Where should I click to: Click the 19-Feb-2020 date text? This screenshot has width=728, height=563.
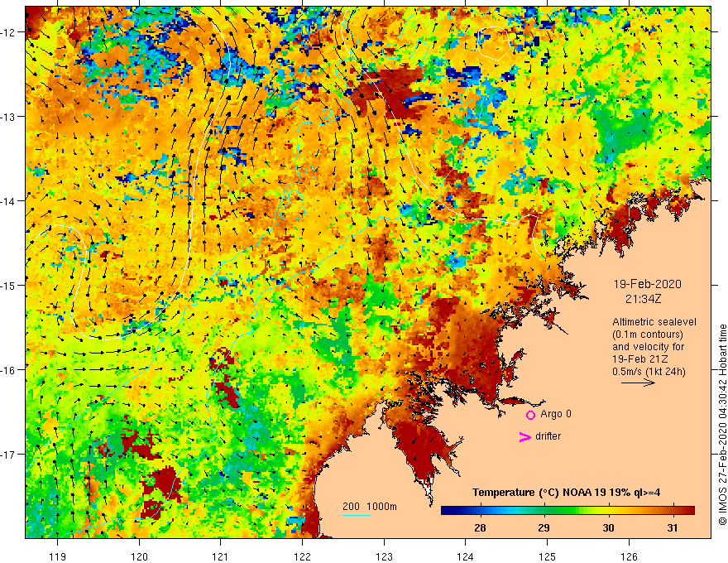click(x=647, y=284)
